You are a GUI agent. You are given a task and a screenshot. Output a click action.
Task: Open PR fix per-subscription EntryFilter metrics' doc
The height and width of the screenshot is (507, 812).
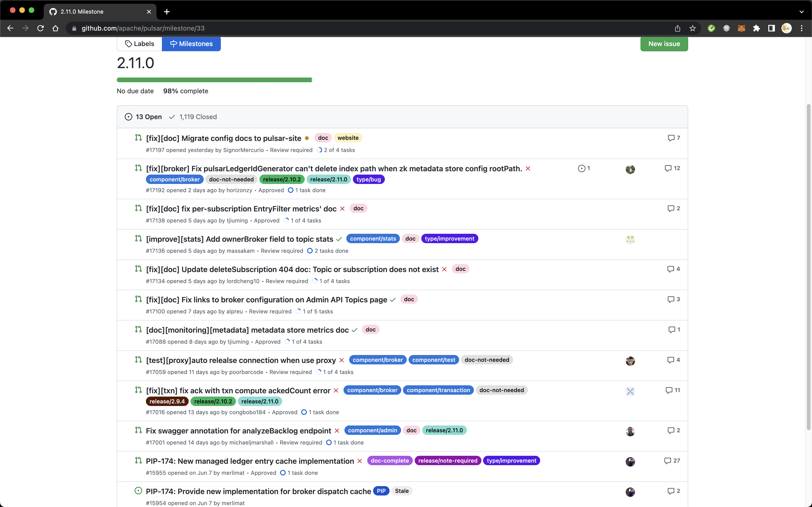[241, 209]
